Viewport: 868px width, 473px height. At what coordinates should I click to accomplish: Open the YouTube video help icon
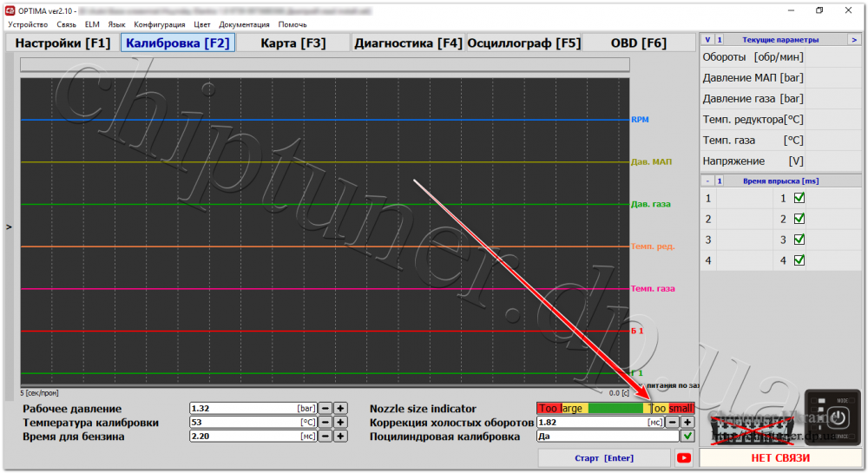[684, 457]
